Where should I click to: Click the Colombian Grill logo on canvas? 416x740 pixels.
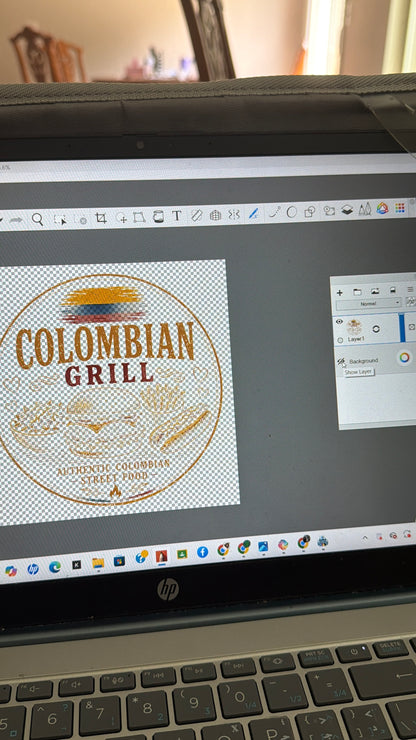point(110,390)
